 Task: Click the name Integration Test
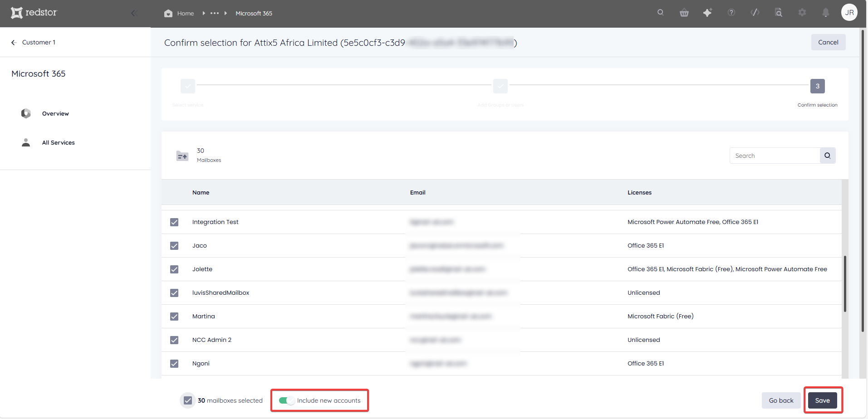tap(215, 222)
